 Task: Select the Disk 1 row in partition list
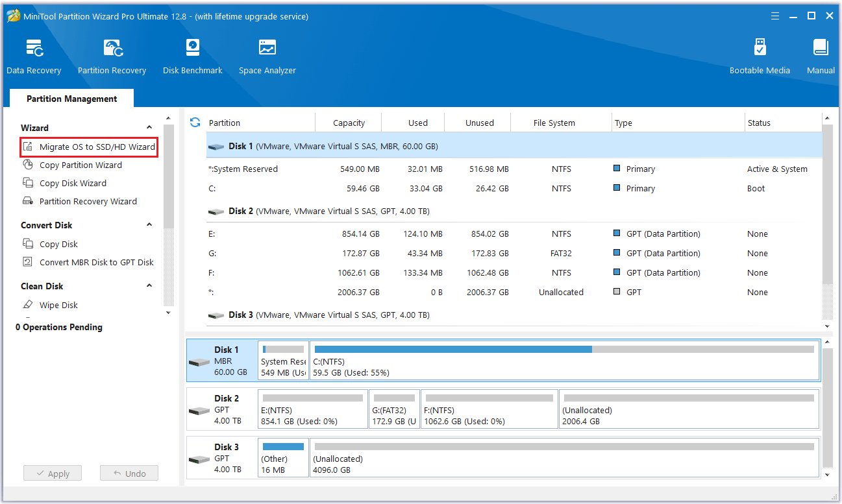click(x=514, y=147)
